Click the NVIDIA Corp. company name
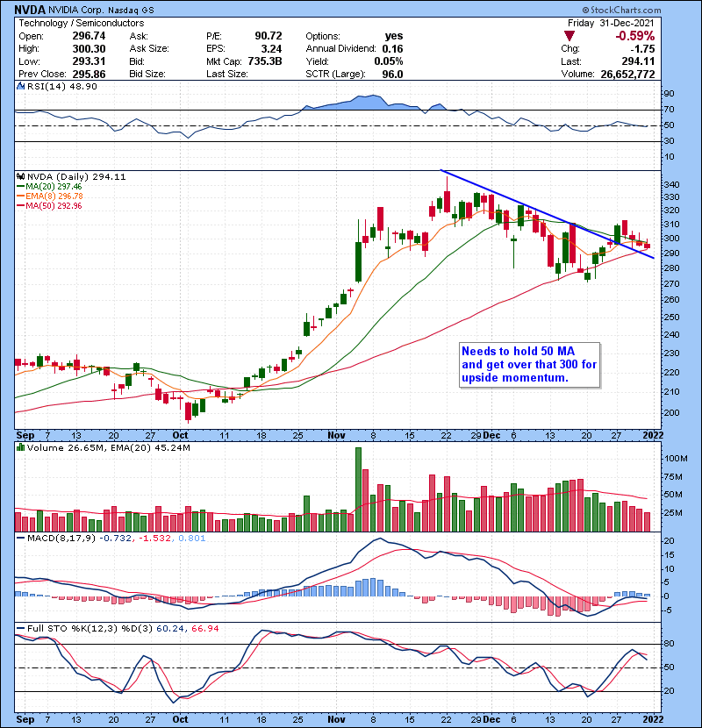The height and width of the screenshot is (728, 702). point(75,11)
